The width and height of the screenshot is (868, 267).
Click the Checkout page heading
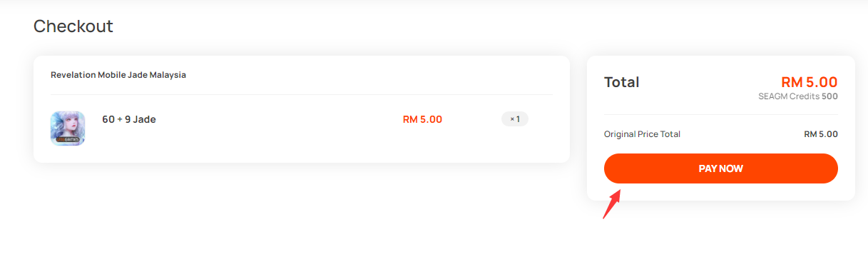73,26
